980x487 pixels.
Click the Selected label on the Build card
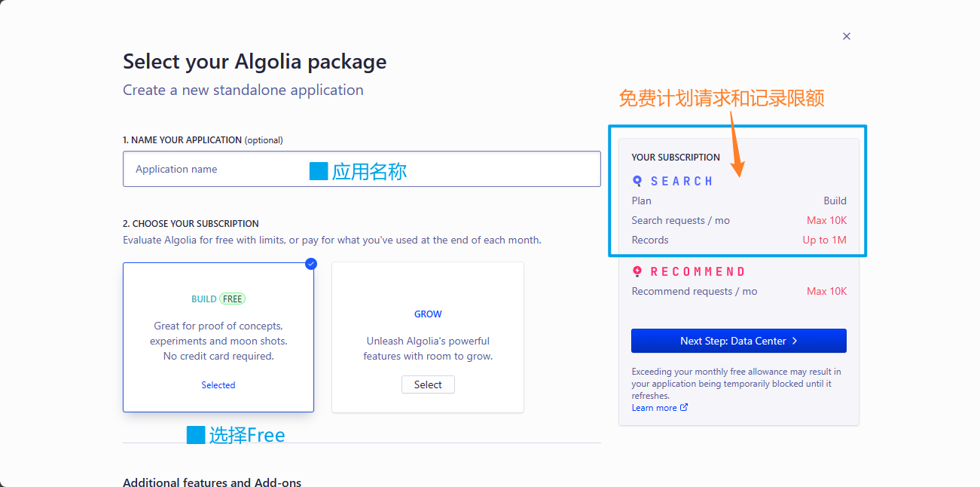pos(218,384)
